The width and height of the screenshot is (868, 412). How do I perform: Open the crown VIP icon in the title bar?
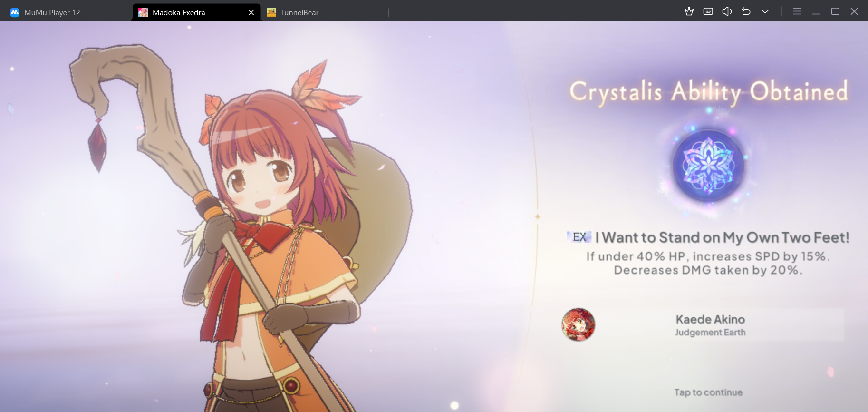coord(689,11)
